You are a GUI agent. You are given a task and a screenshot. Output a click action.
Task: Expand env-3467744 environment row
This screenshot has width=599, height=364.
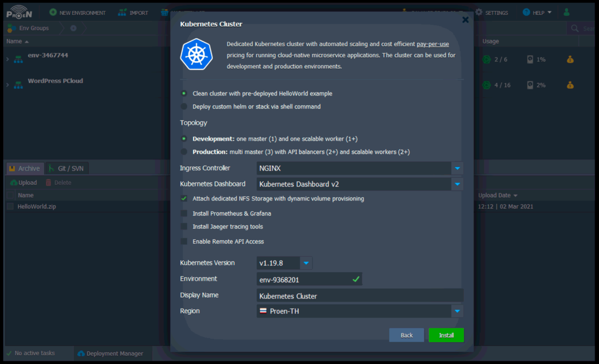click(x=7, y=59)
